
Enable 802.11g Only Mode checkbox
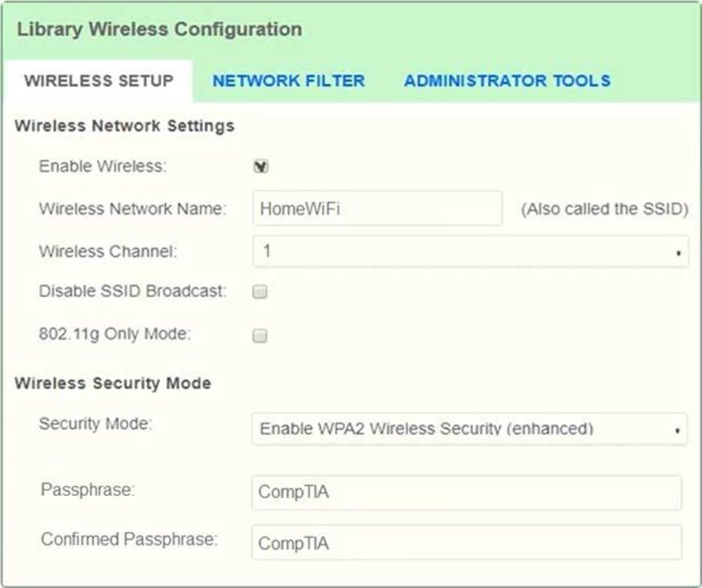tap(260, 336)
